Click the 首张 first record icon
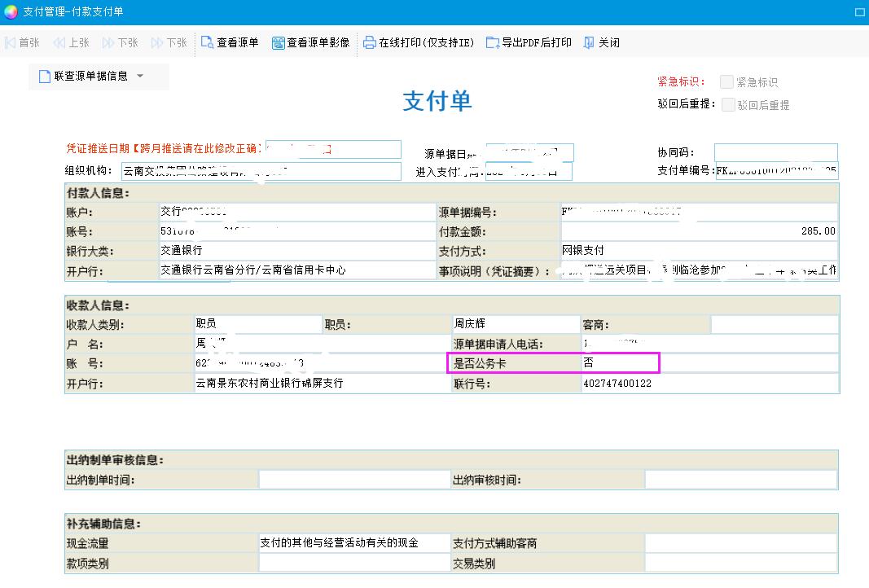The image size is (869, 588). (x=11, y=42)
